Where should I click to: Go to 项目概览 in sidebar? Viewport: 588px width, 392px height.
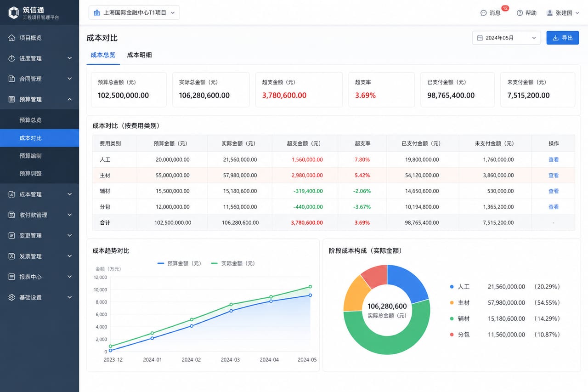point(40,38)
